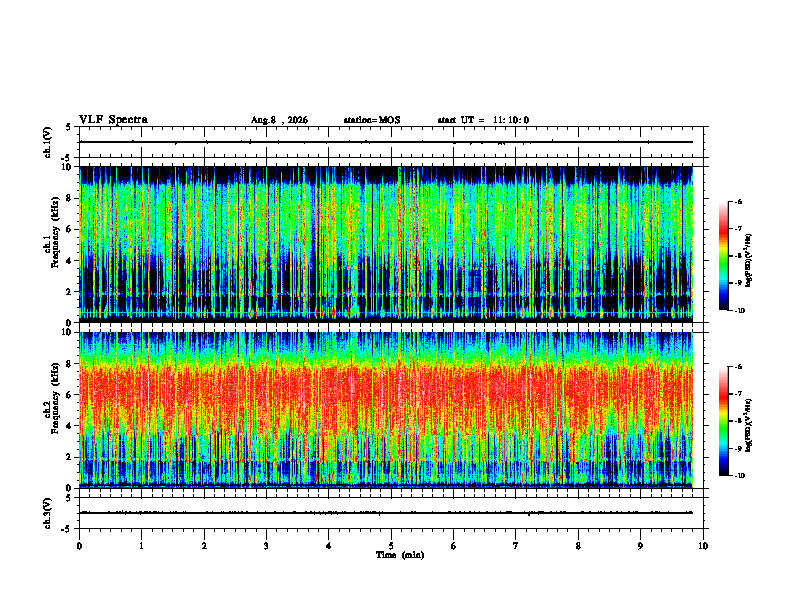This screenshot has height=612, width=792.
Task: Click the ch.2 spectrogram "6" kHz tick label
Action: pos(69,395)
